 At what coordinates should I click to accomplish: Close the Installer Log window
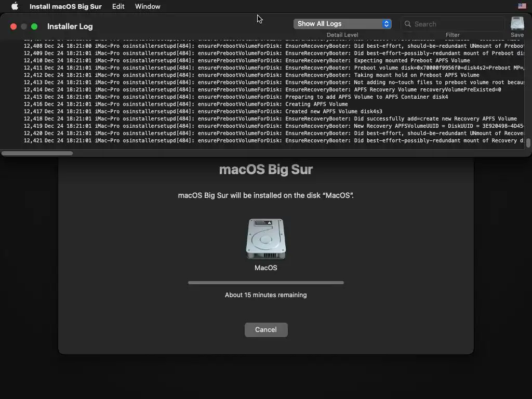point(14,26)
